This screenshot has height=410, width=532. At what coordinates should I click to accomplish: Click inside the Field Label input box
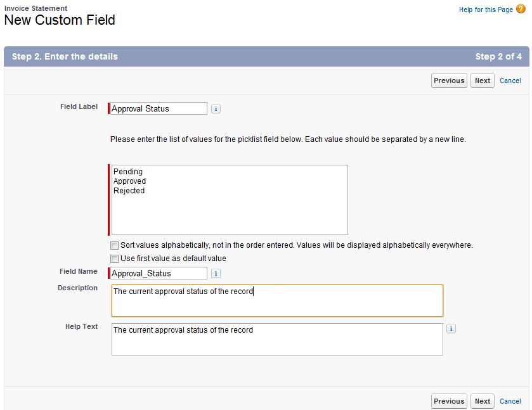[x=157, y=108]
